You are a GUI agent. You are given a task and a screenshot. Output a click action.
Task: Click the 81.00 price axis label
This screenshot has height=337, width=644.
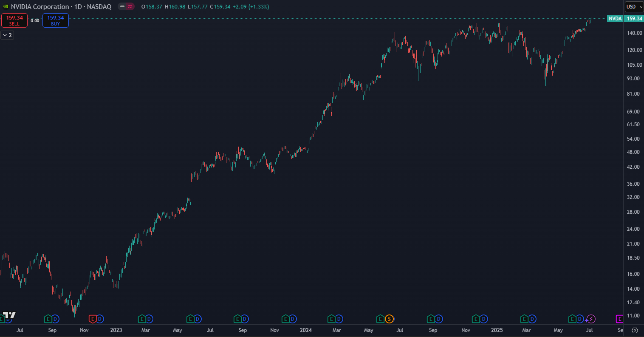(x=634, y=94)
